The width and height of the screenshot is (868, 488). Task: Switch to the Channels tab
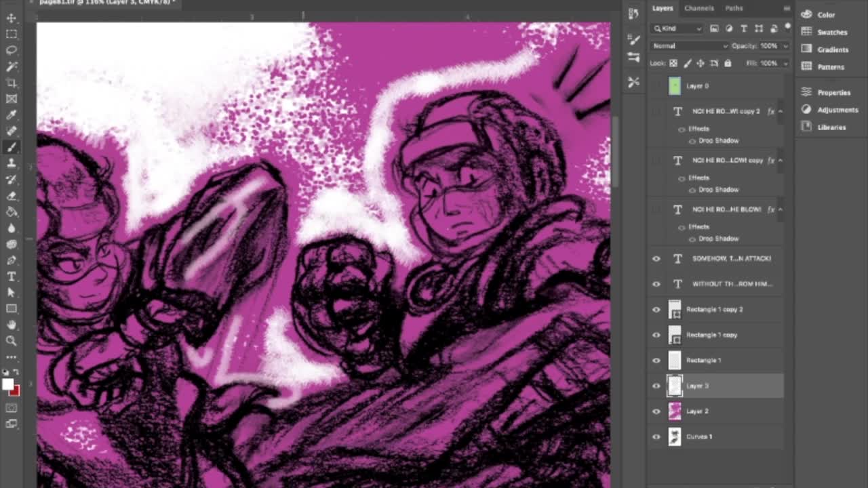point(698,8)
